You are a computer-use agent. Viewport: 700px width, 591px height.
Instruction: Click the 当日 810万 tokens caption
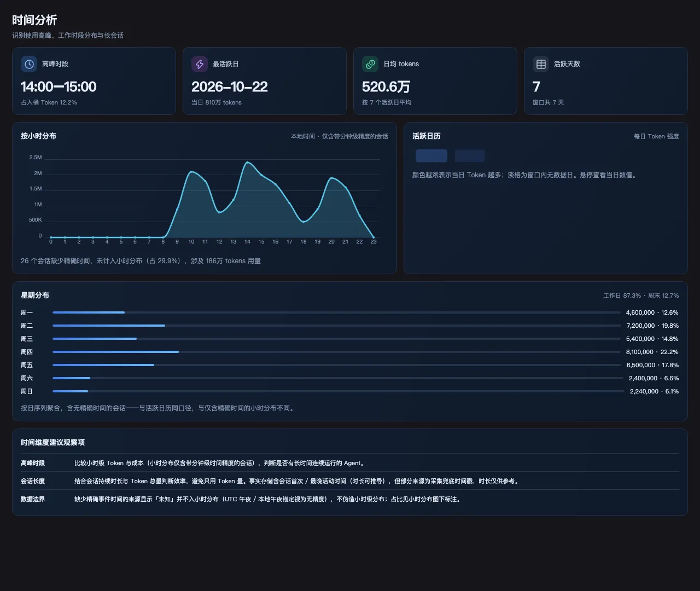click(x=217, y=102)
